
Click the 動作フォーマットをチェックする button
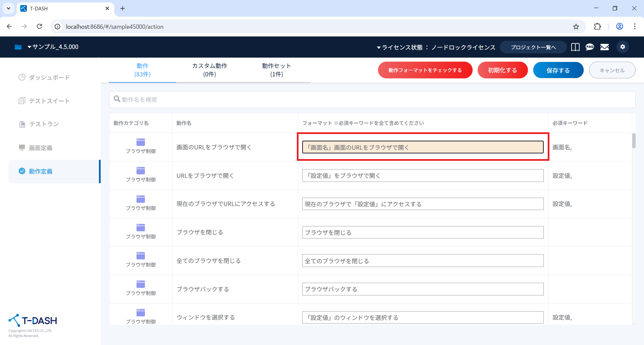(425, 70)
